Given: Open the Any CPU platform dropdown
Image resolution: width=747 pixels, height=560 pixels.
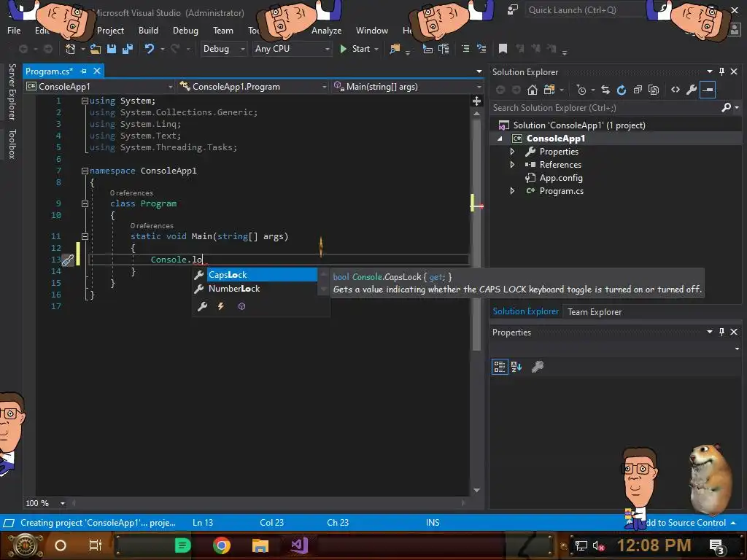Looking at the screenshot, I should coord(292,49).
